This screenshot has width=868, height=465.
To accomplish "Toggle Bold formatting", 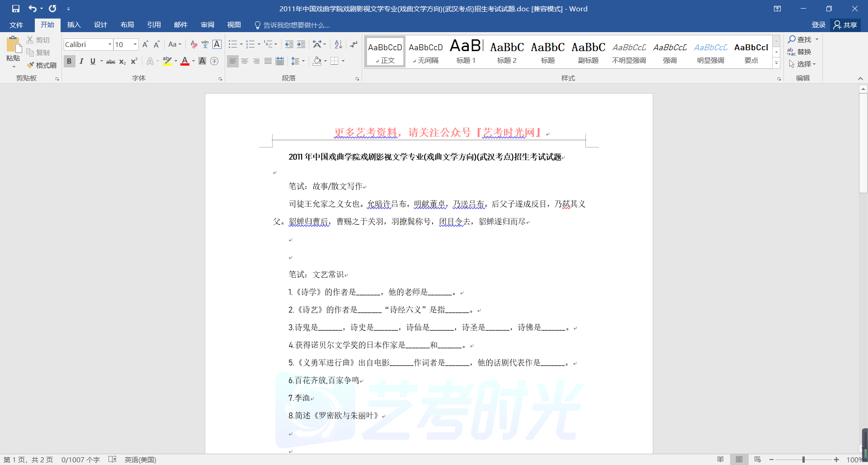I will pyautogui.click(x=69, y=61).
